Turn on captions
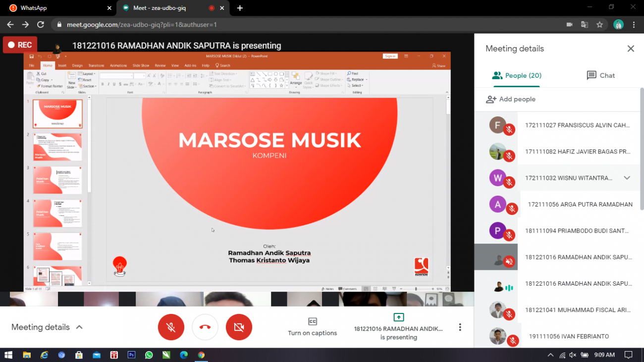644x362 pixels. pos(312,327)
